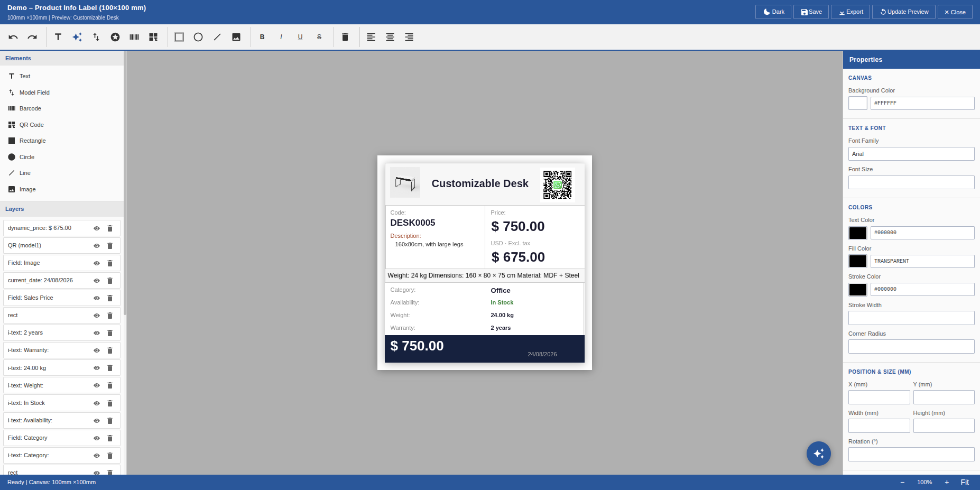Toggle visibility of i-text: Warranty: layer
Screen dimensions: 980x490
pos(97,350)
